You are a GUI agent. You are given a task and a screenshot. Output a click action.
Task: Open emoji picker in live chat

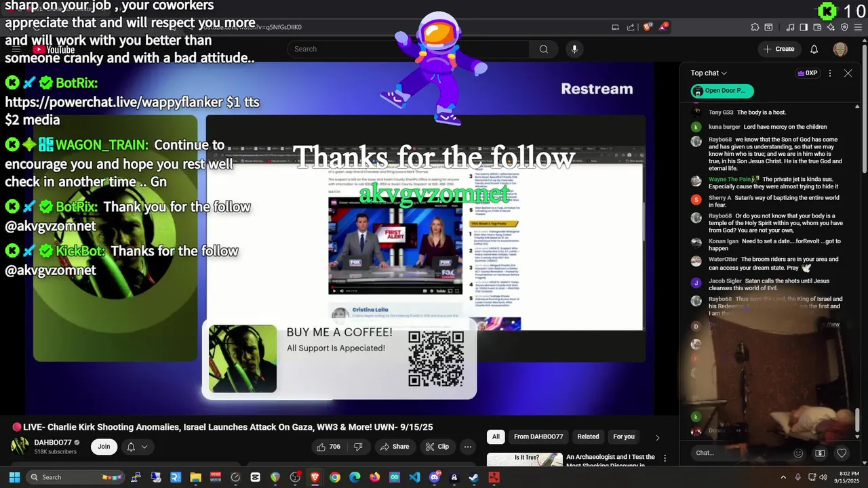(798, 453)
